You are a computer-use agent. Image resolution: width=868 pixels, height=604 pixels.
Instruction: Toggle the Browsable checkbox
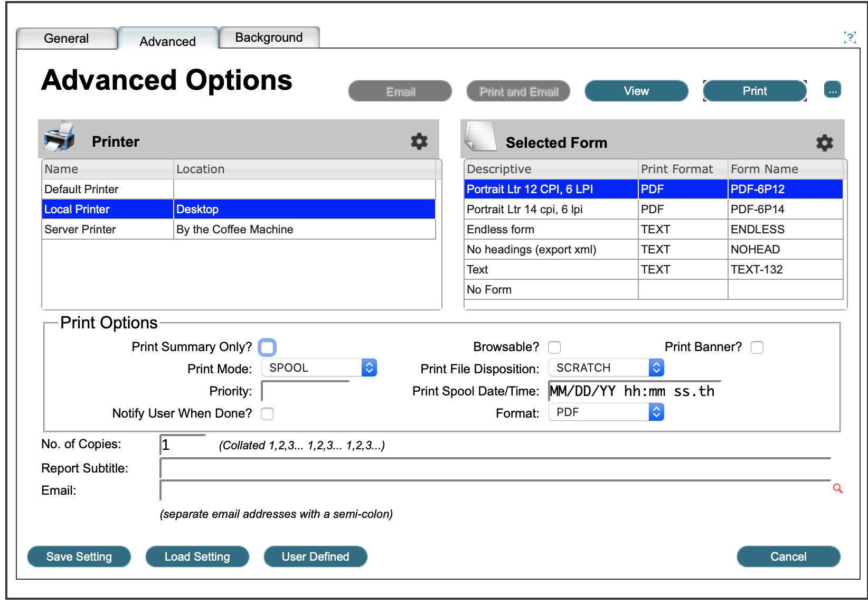554,347
